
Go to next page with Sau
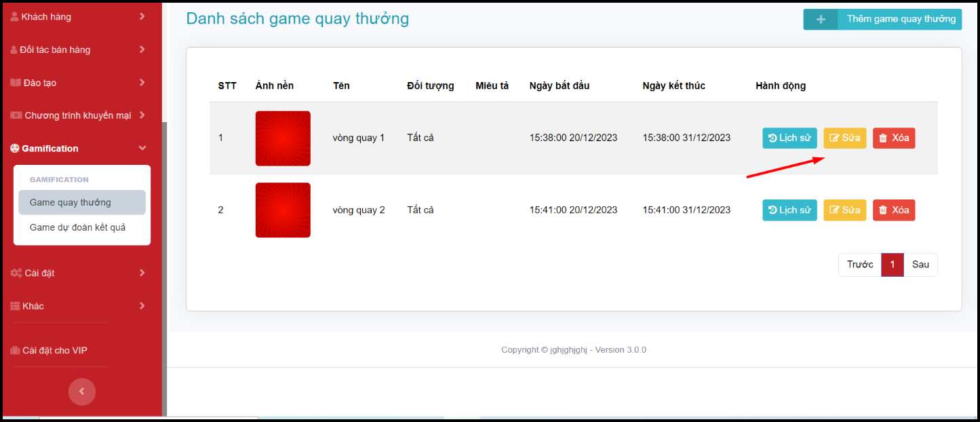click(x=920, y=265)
